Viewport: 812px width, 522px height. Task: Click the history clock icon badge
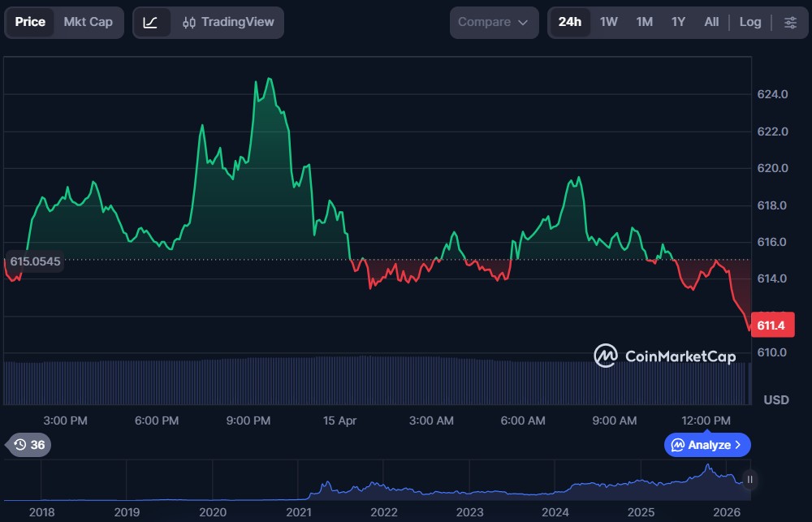[x=28, y=445]
